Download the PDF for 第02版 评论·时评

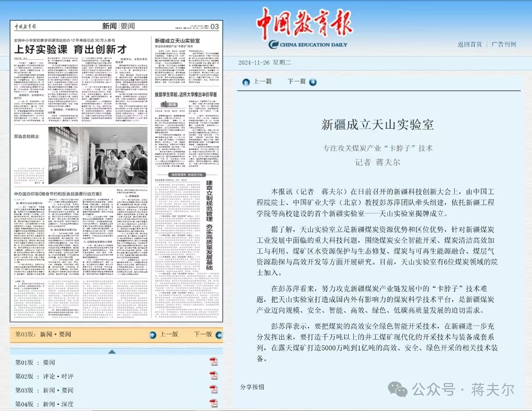pos(214,375)
